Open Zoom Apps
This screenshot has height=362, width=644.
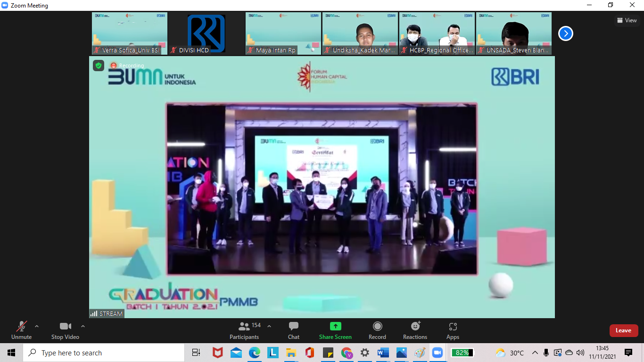(x=453, y=330)
